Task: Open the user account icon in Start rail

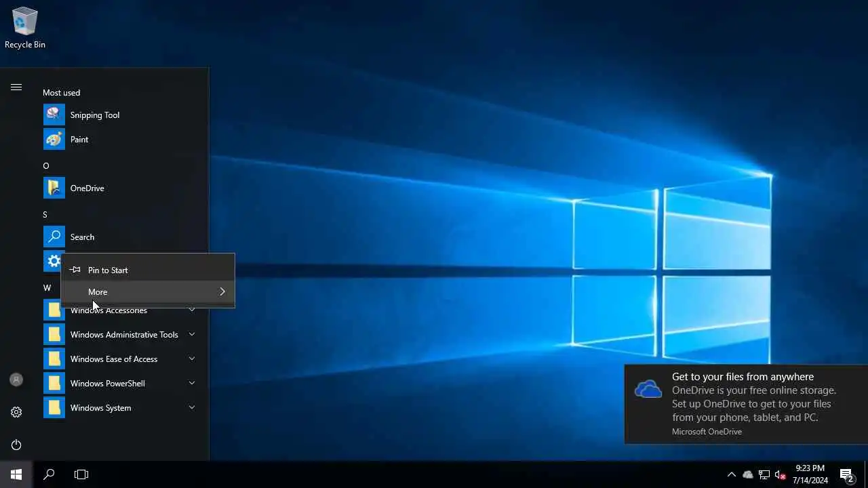Action: point(16,380)
